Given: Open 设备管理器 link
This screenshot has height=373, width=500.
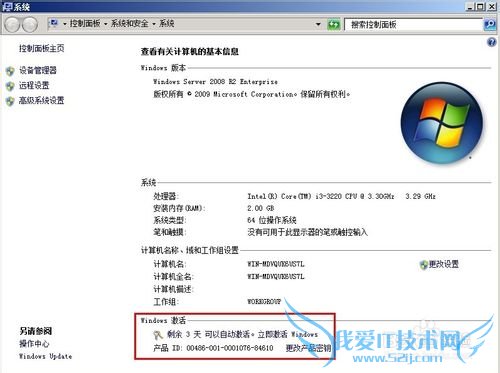Looking at the screenshot, I should point(38,70).
